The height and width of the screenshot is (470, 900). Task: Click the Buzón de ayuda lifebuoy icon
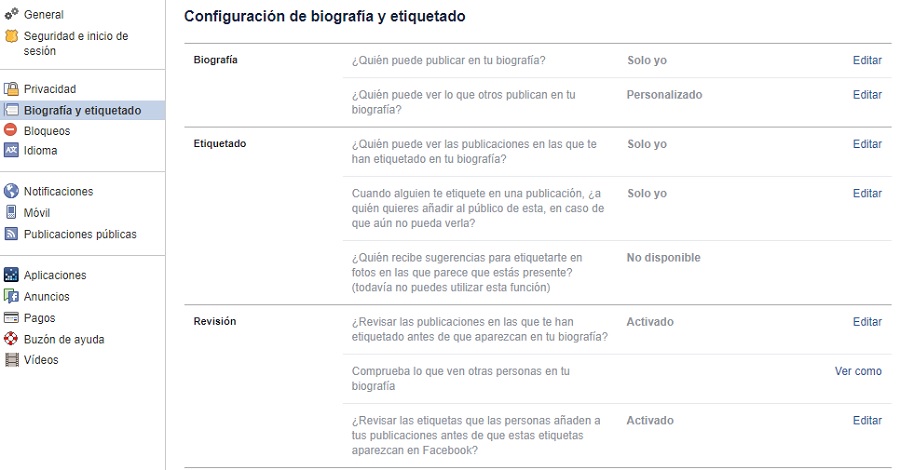(11, 339)
